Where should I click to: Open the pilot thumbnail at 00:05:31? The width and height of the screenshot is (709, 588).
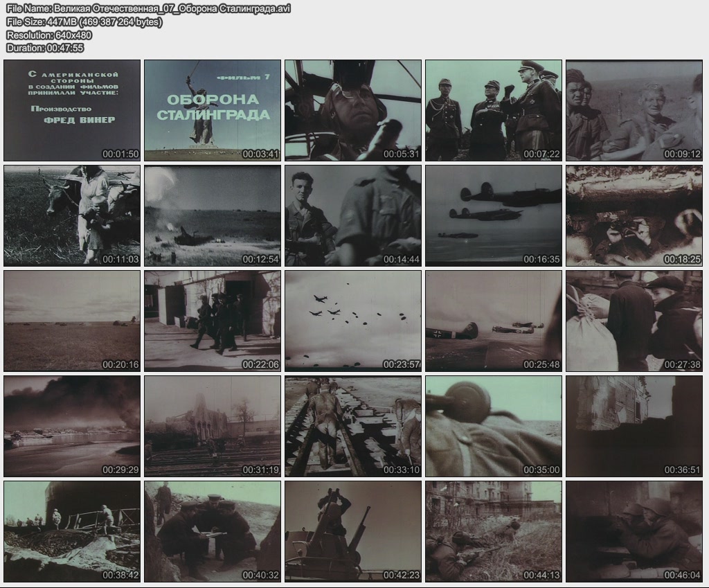coord(353,110)
